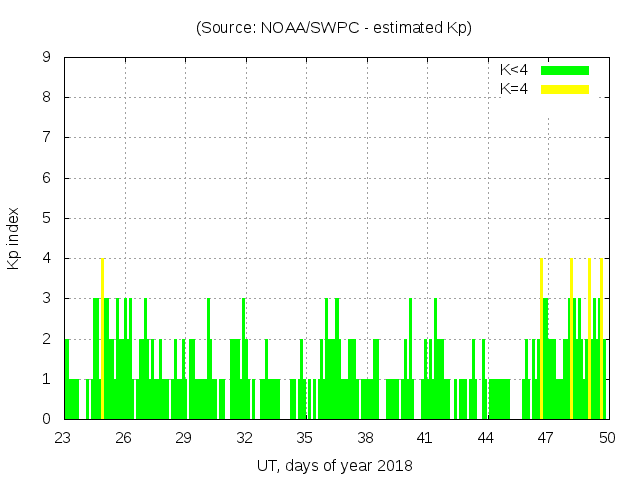Click the x-axis tick label 32

245,438
